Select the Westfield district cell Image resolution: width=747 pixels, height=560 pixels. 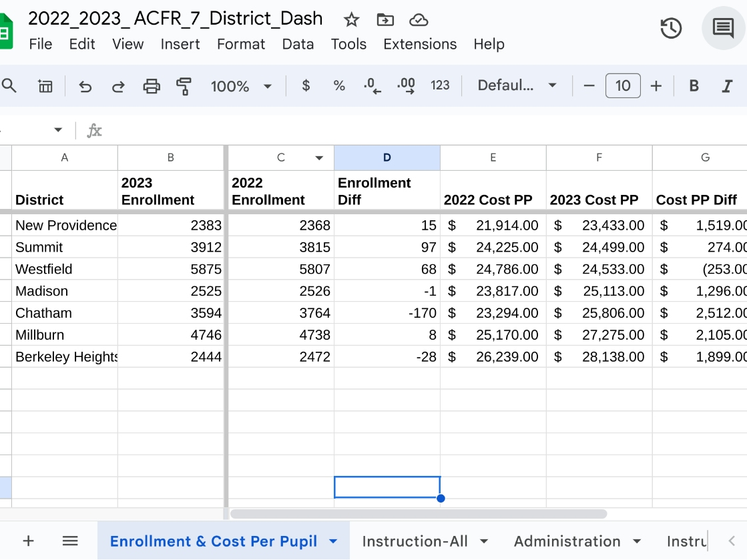coord(65,269)
